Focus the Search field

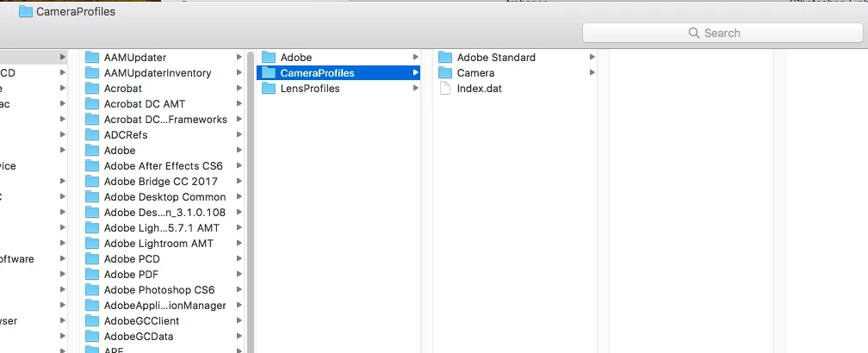(722, 33)
